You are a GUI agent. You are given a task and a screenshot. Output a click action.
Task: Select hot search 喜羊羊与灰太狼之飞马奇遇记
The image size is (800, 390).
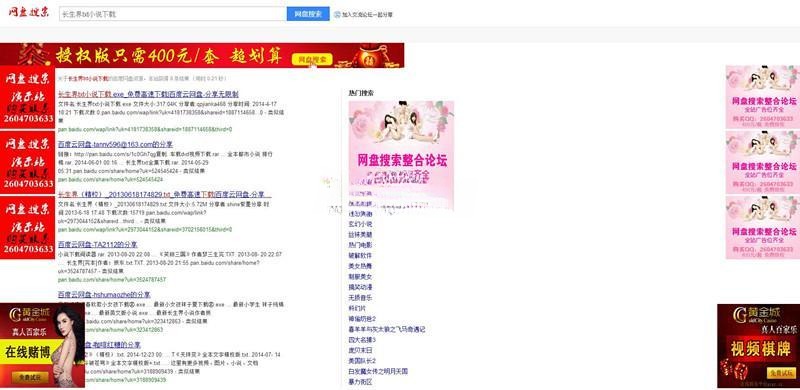(387, 329)
